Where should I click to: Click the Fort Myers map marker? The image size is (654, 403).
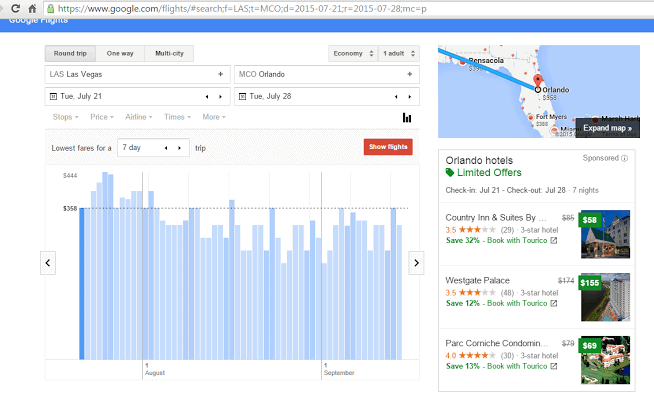point(531,117)
